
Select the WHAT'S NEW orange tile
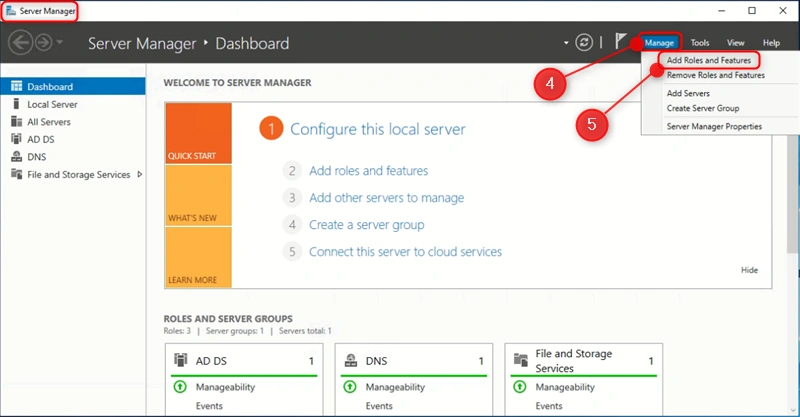coord(198,195)
